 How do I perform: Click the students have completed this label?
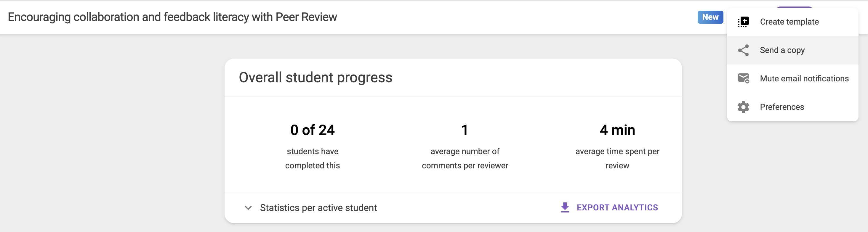312,158
